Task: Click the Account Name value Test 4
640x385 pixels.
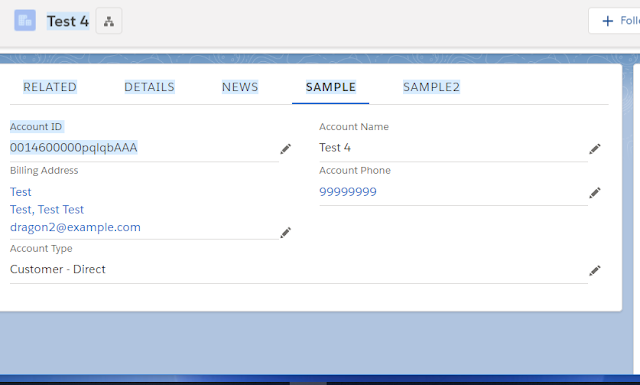Action: click(x=335, y=147)
